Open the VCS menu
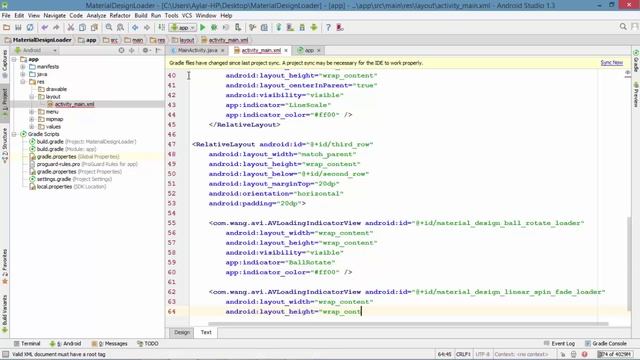This screenshot has width=640, height=360. (187, 16)
